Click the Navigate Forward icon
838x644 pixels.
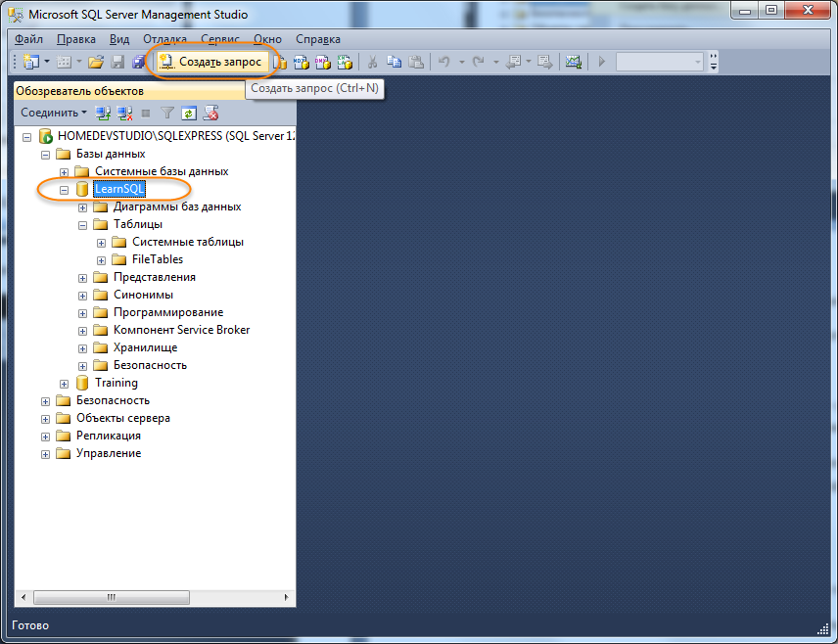pyautogui.click(x=545, y=62)
